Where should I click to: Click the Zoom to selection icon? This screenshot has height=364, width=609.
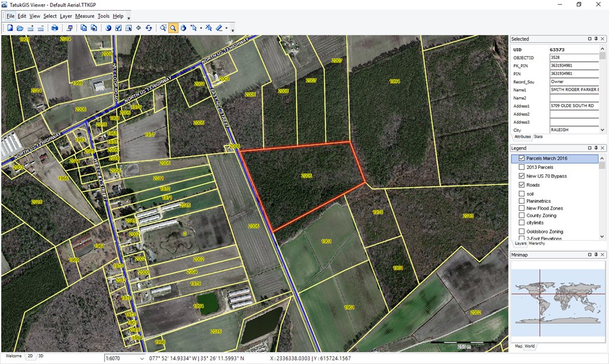[x=128, y=28]
